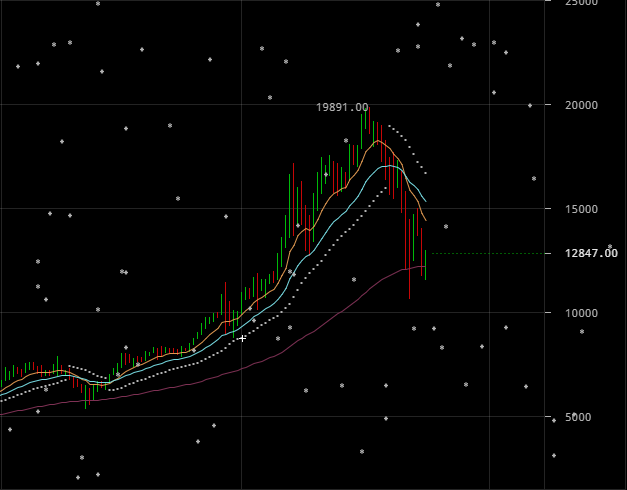Click the 10000 price axis label
Image resolution: width=627 pixels, height=490 pixels.
[581, 313]
